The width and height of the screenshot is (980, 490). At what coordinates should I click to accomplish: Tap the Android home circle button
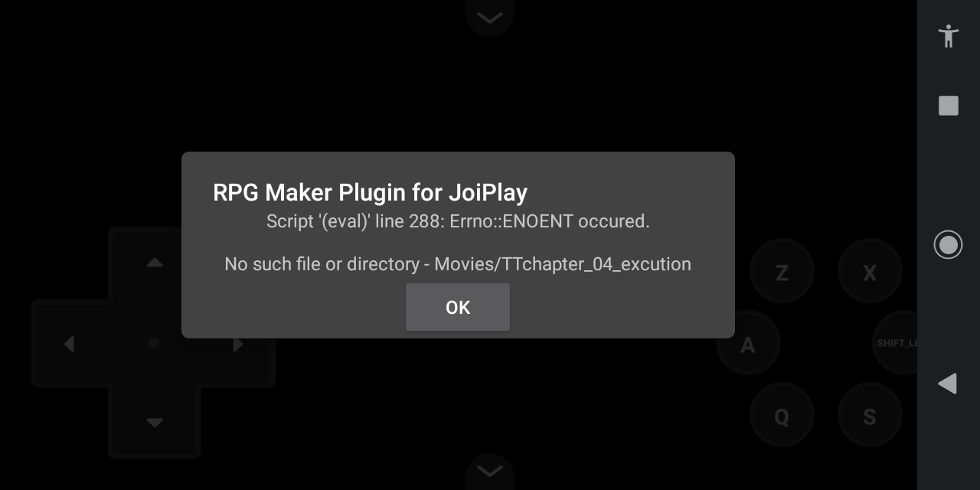(x=948, y=244)
